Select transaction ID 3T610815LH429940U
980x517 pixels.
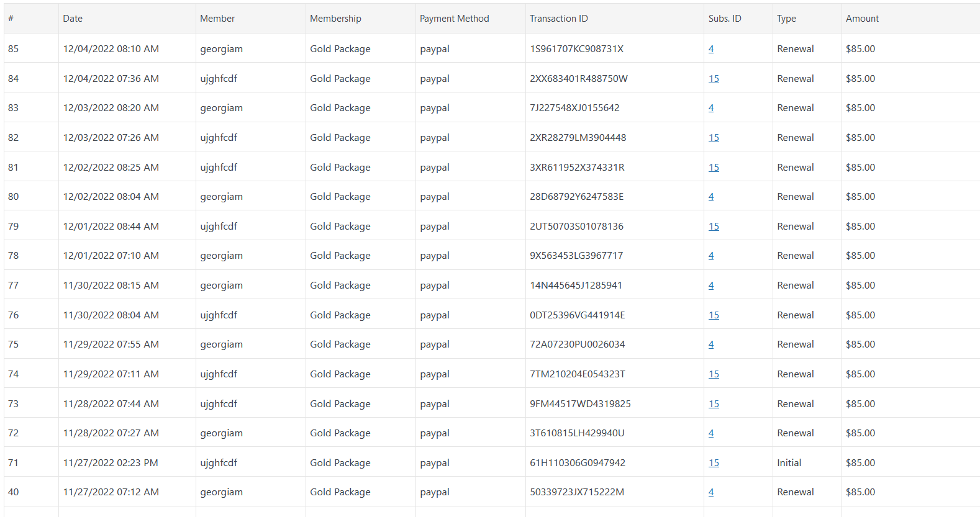pos(577,433)
